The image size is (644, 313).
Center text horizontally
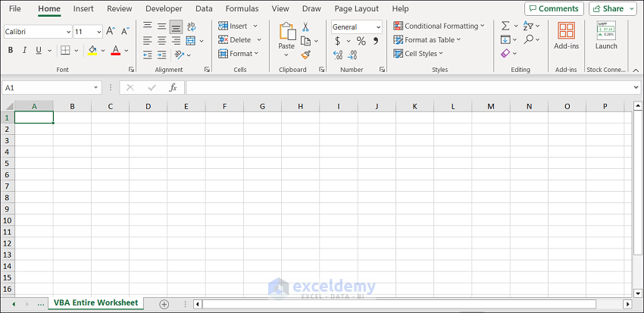(x=162, y=41)
